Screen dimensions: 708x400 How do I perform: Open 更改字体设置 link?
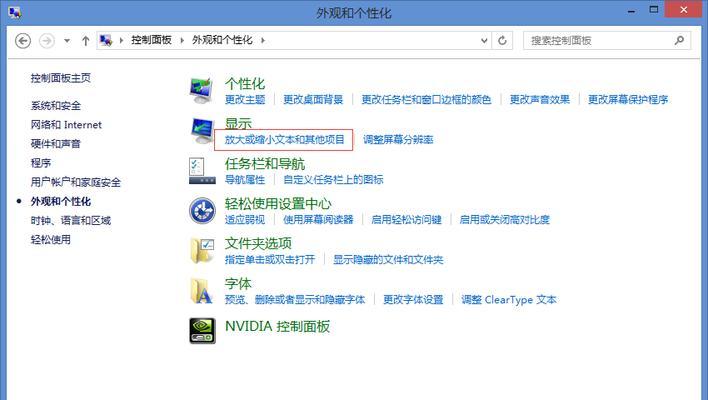tap(413, 299)
